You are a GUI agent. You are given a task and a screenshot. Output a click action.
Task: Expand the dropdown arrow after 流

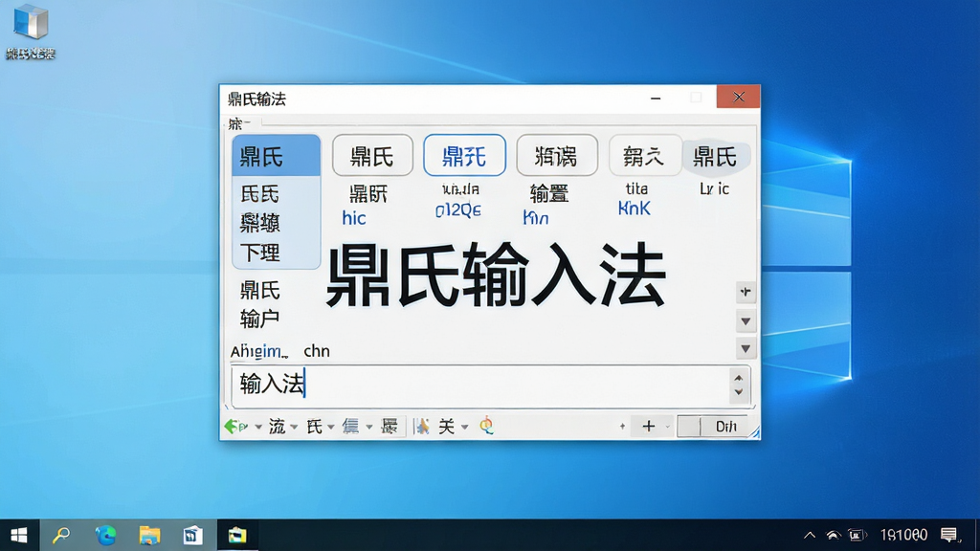[294, 428]
